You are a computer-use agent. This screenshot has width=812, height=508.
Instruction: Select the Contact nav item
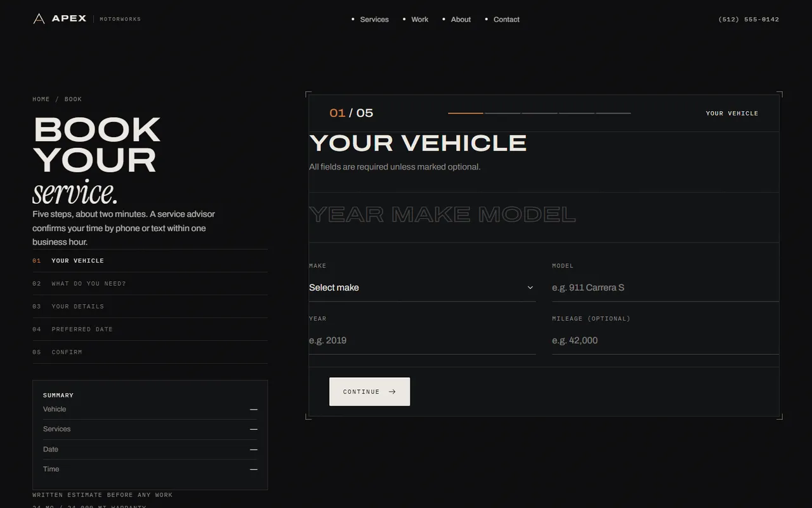coord(506,20)
